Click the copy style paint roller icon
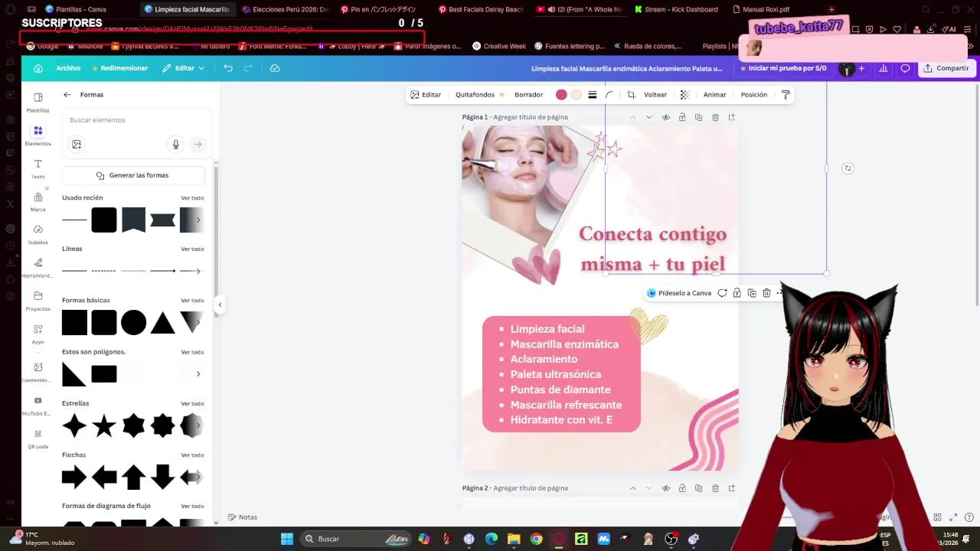The image size is (980, 551). 786,95
